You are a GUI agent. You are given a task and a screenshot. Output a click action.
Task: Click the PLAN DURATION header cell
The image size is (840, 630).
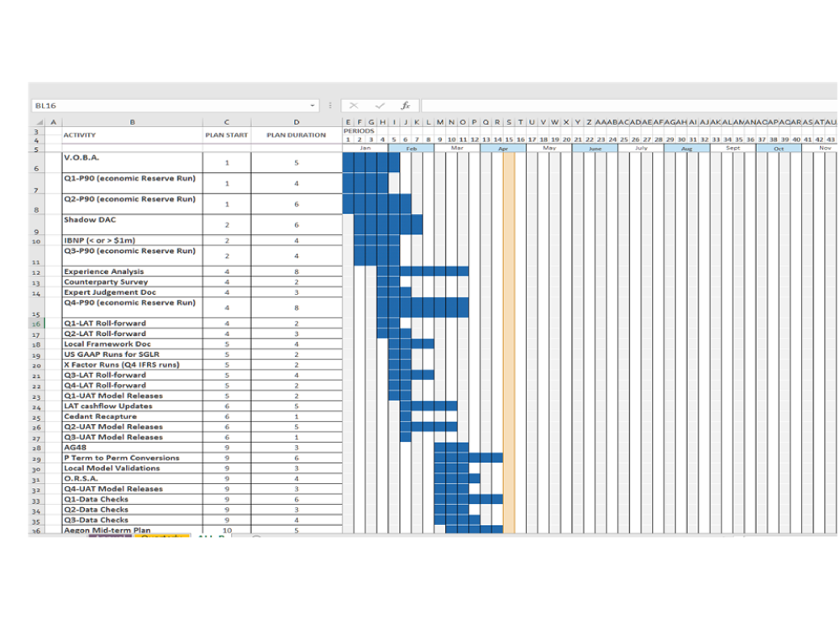coord(297,135)
